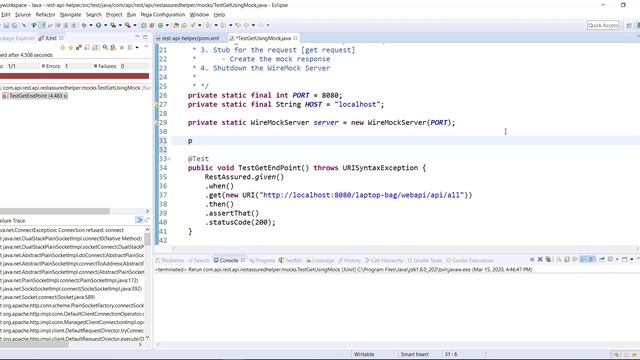Switch to the Package Explorer tab
Image resolution: width=640 pixels, height=360 pixels.
click(x=17, y=38)
